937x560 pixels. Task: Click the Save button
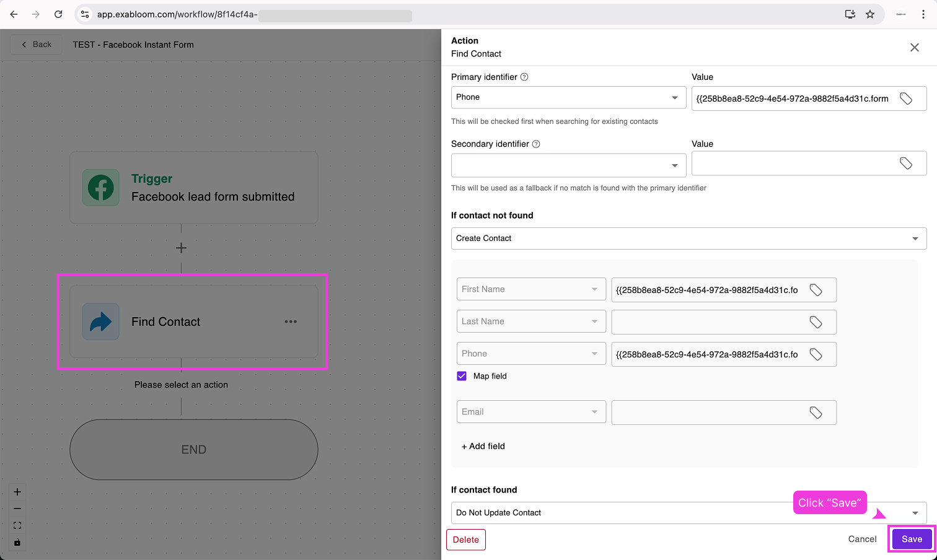tap(911, 539)
